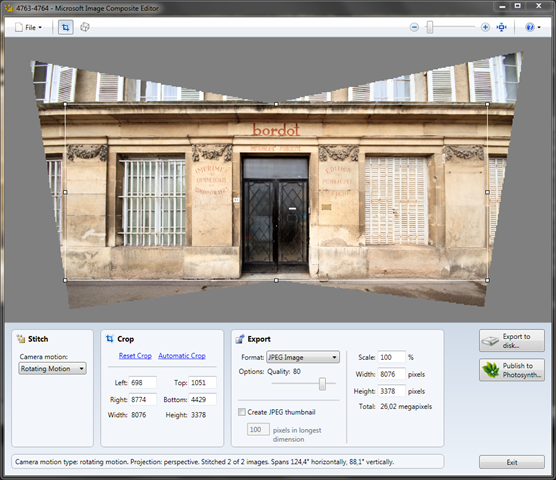Open the Format JPEG Image dropdown

pyautogui.click(x=302, y=357)
